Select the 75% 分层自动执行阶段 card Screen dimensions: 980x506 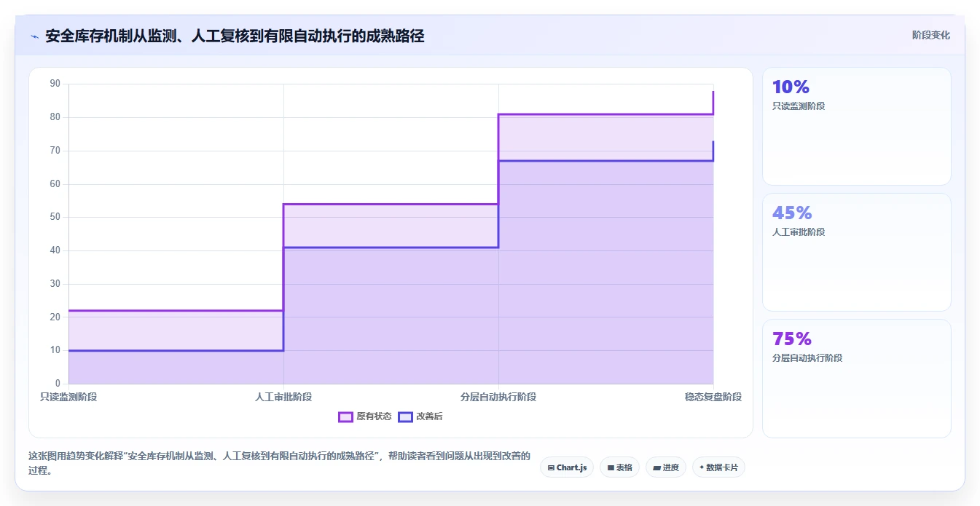857,379
